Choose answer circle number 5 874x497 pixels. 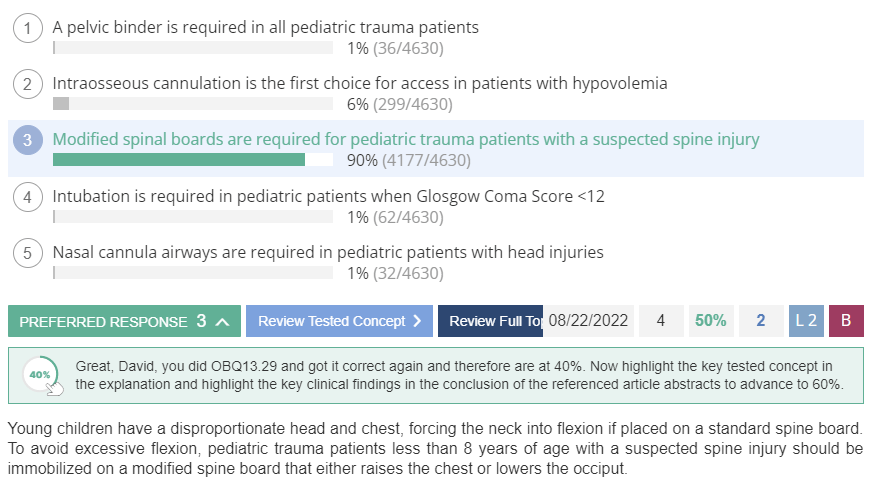27,253
